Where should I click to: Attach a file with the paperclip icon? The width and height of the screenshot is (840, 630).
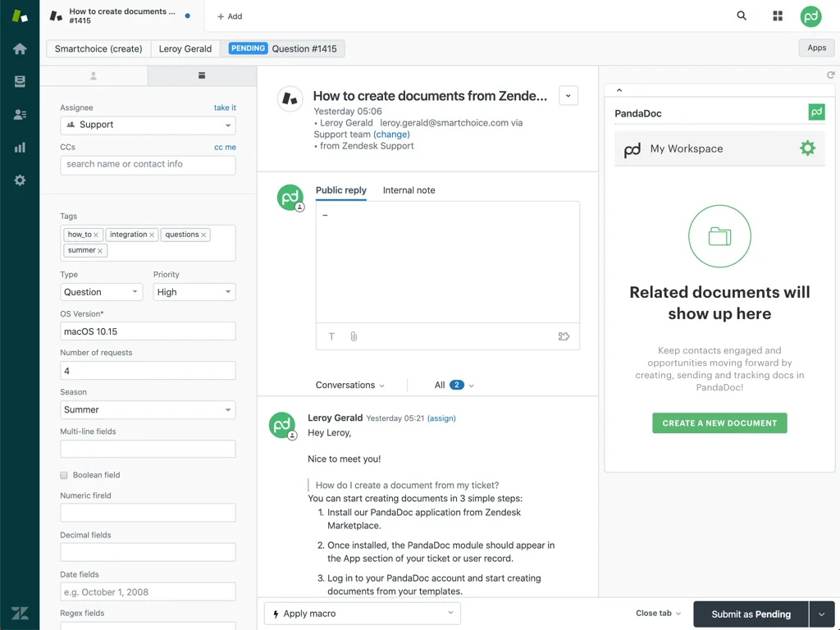click(x=354, y=336)
